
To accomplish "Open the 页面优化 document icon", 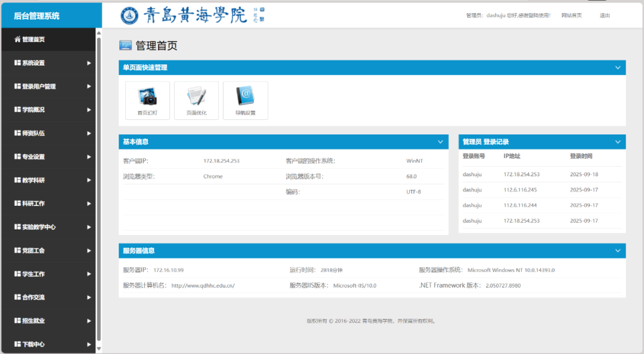I will [x=196, y=97].
